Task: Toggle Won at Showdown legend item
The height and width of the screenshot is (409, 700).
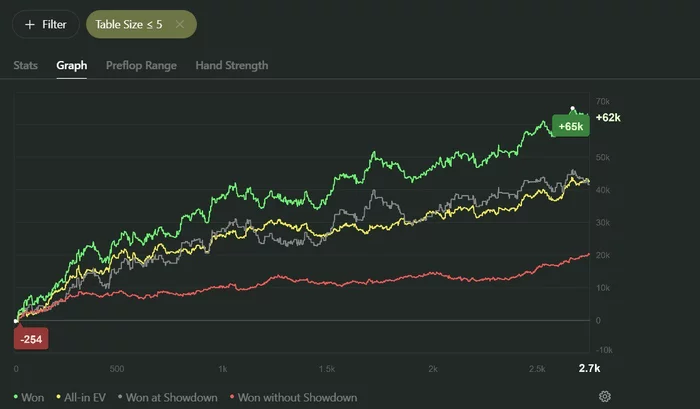Action: click(x=170, y=397)
